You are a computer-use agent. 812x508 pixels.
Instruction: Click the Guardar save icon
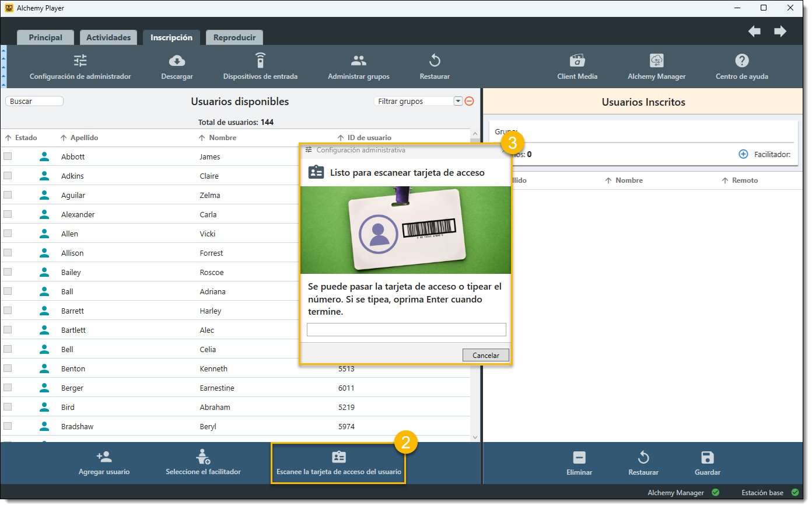point(707,458)
